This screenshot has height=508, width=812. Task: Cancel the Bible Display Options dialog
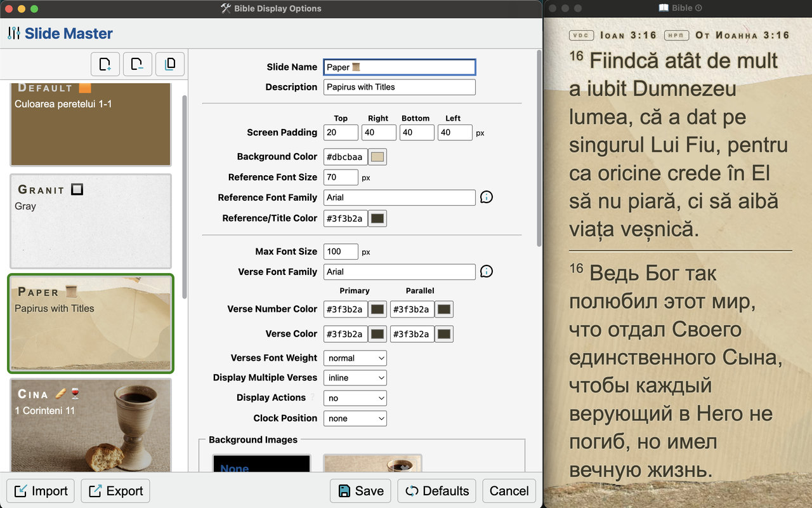coord(509,491)
